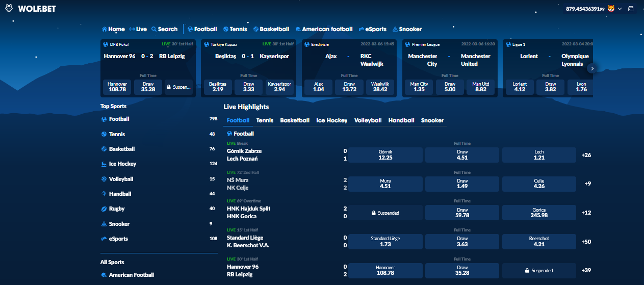The height and width of the screenshot is (285, 644).
Task: Bet on Draw 13.72 in Eredivisie card
Action: [349, 87]
